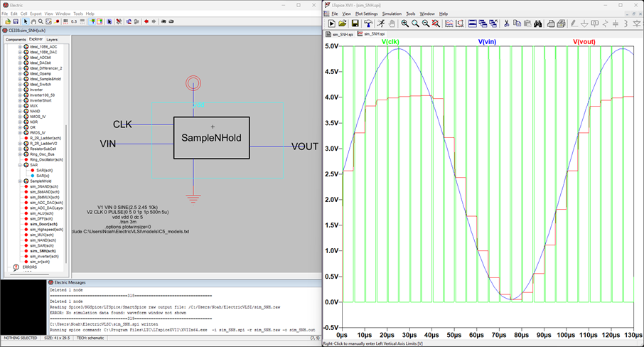Viewport: 644px width, 347px height.
Task: Click the red back arrow in Electric
Action: [x=146, y=21]
